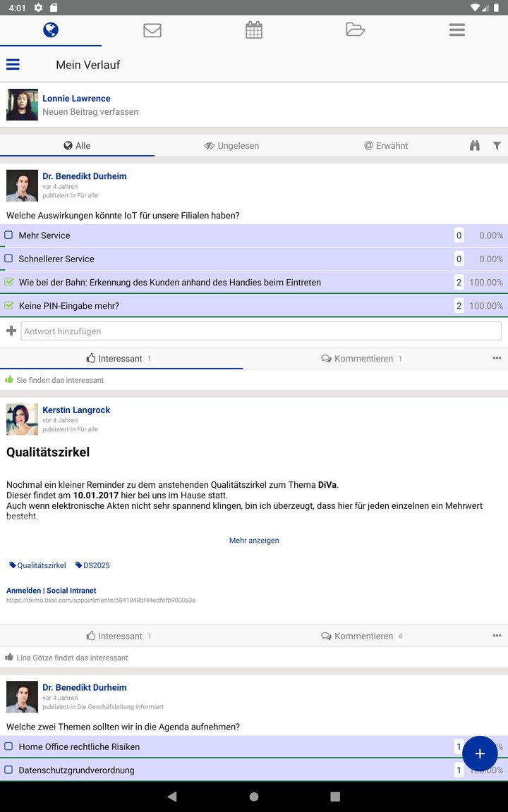Open the top-right hamburger menu
Screen dimensions: 508x812
[456, 30]
